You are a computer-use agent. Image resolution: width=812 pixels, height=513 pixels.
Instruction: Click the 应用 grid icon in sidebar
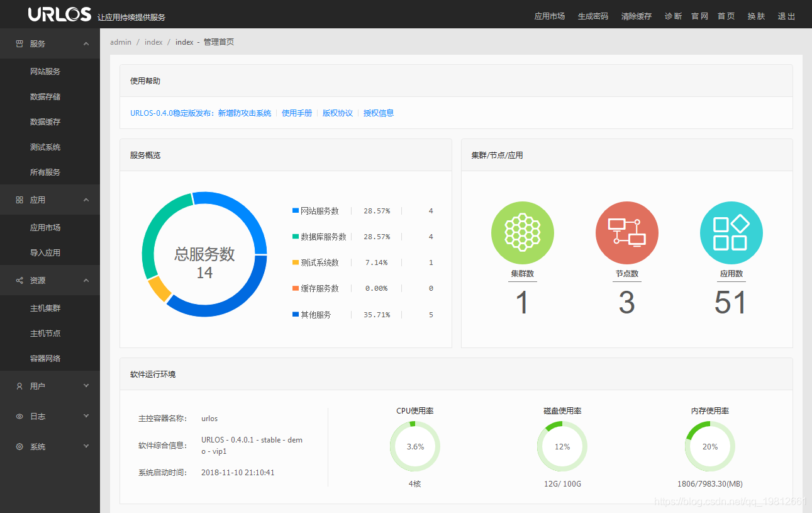coord(19,200)
